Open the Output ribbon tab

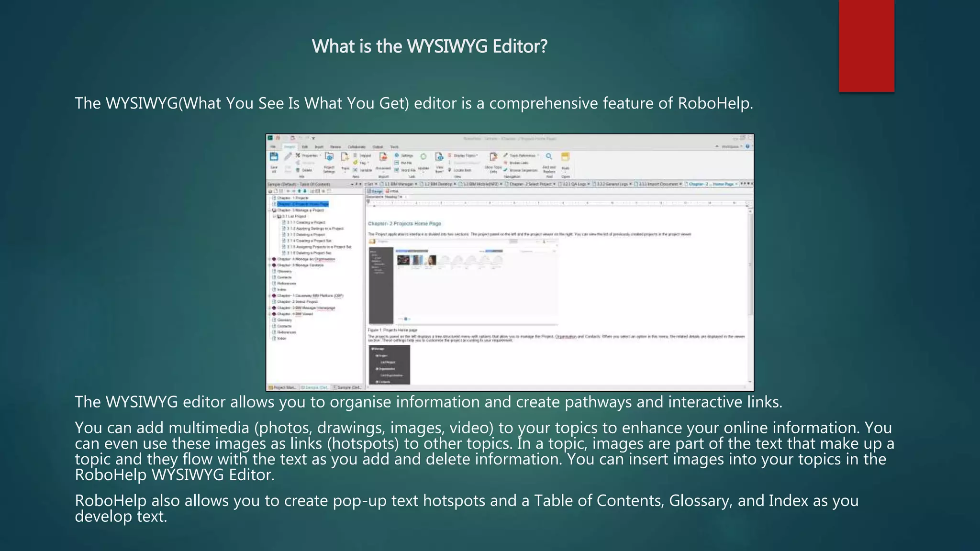[378, 147]
